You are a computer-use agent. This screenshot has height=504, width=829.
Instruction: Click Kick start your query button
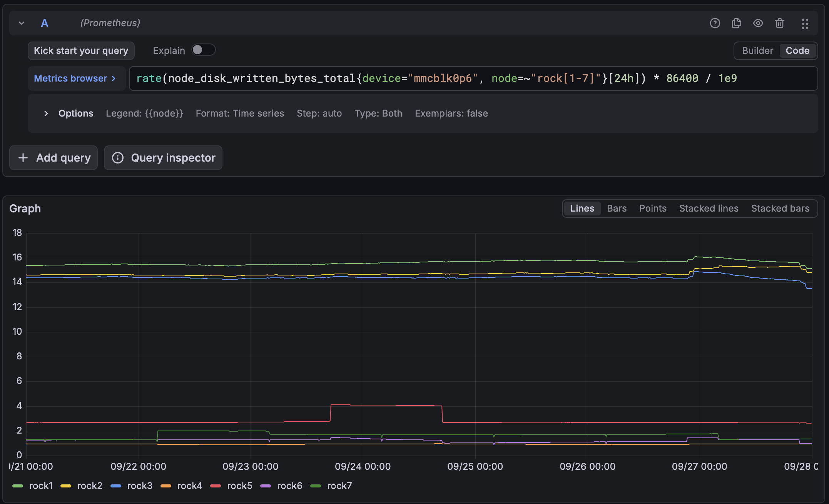pyautogui.click(x=81, y=51)
